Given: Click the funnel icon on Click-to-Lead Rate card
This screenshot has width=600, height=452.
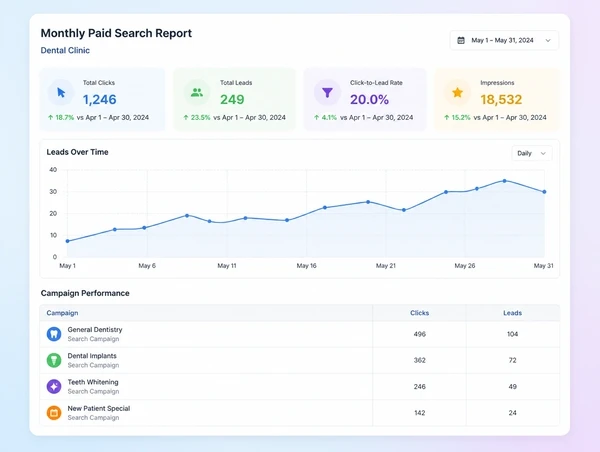Looking at the screenshot, I should [327, 93].
